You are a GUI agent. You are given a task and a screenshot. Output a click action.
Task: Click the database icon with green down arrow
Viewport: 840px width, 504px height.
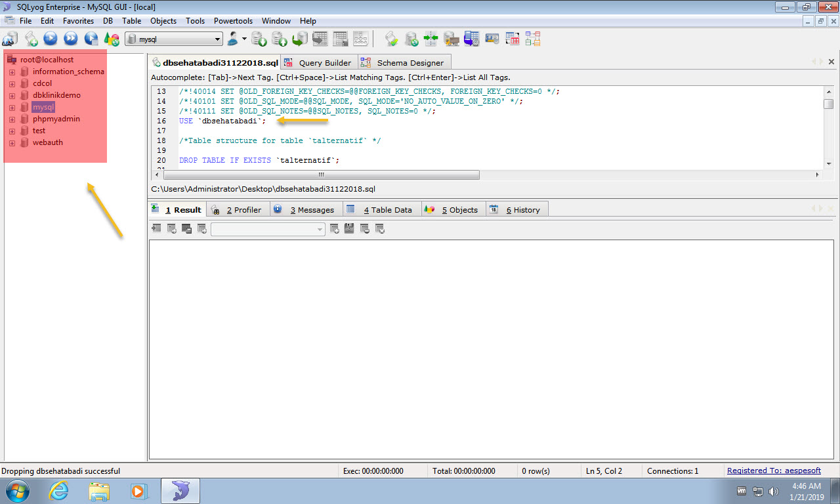pyautogui.click(x=259, y=39)
